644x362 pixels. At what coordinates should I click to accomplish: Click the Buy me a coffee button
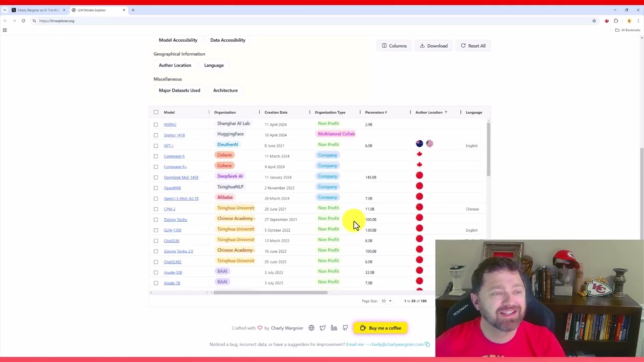(380, 328)
